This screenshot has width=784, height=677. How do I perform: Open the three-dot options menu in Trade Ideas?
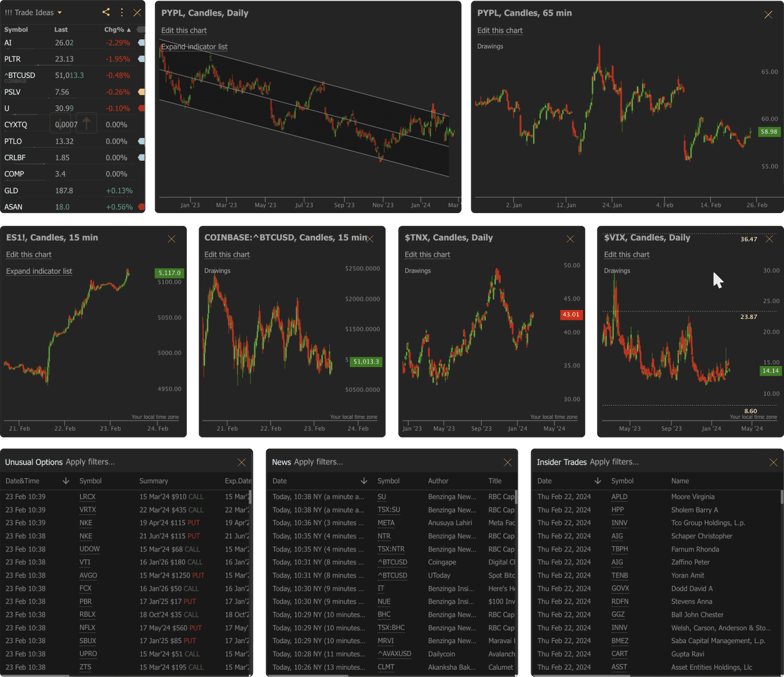[122, 13]
